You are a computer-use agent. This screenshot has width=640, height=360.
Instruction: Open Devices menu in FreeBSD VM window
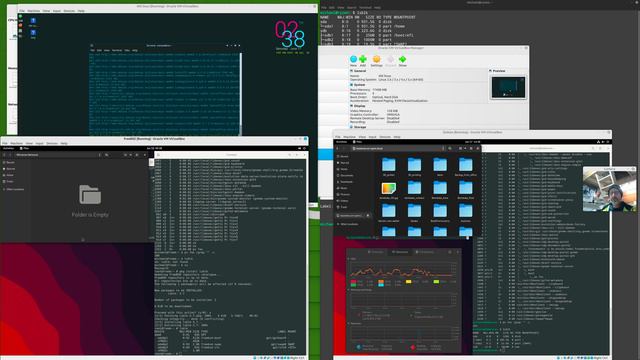[52, 143]
